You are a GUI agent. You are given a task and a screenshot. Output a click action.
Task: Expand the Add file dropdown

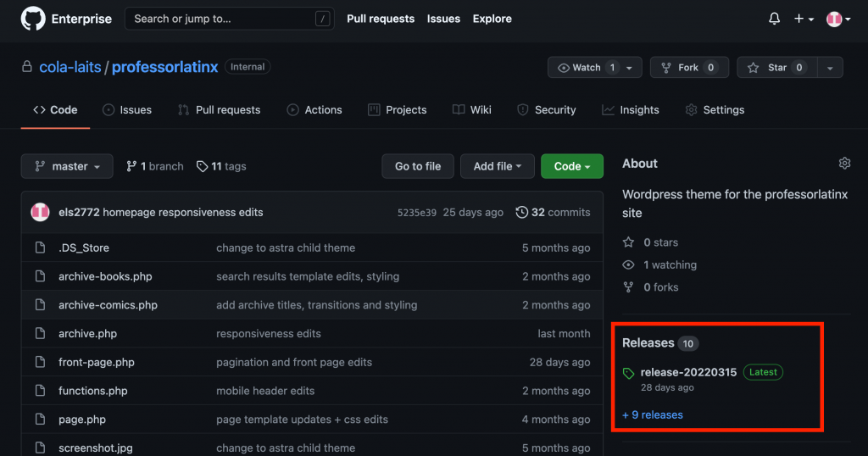click(x=497, y=166)
